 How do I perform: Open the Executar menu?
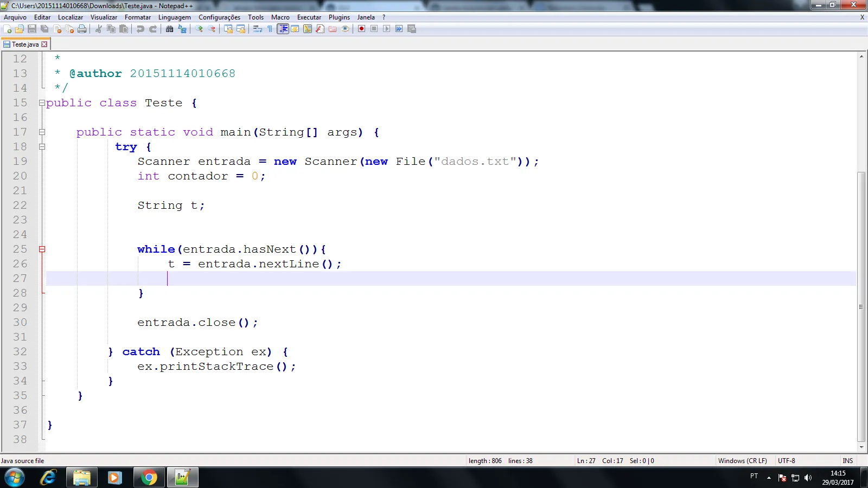(309, 17)
